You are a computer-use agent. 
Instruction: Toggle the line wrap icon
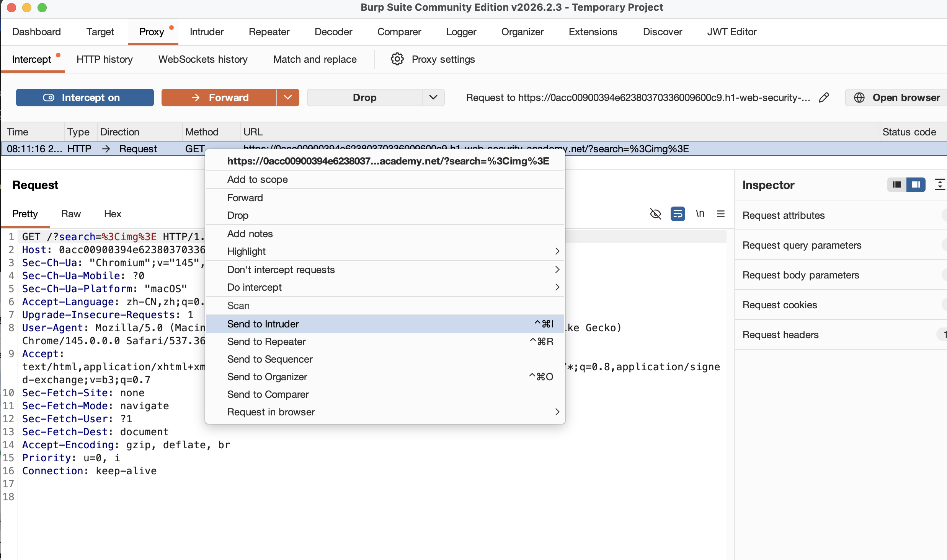678,213
